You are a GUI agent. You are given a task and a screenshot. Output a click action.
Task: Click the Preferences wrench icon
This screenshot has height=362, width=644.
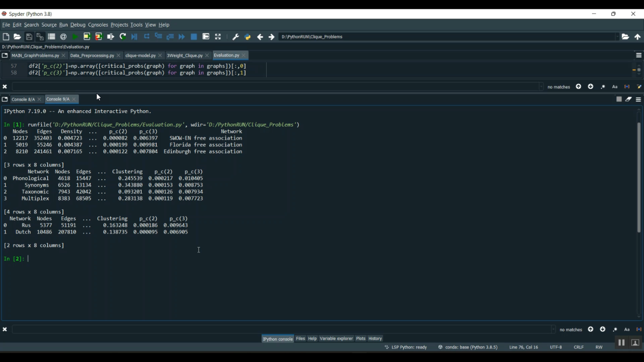[236, 37]
